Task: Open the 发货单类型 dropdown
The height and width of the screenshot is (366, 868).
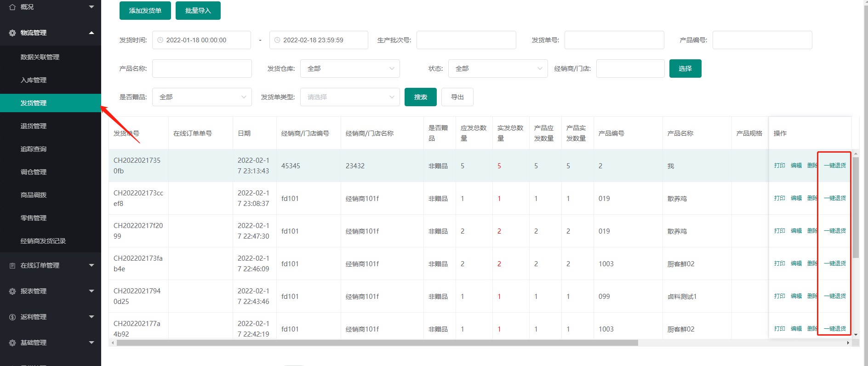Action: (350, 97)
